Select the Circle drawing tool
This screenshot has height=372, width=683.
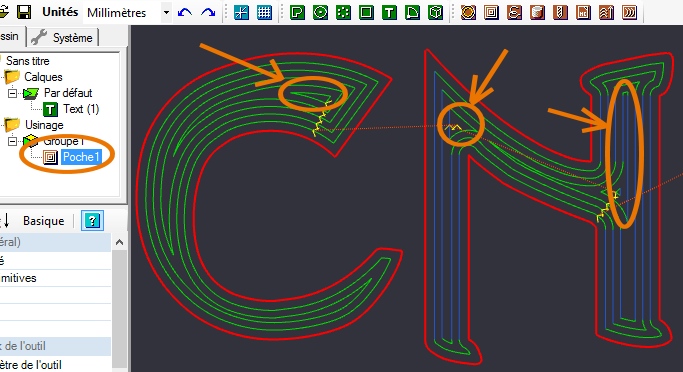click(x=320, y=12)
